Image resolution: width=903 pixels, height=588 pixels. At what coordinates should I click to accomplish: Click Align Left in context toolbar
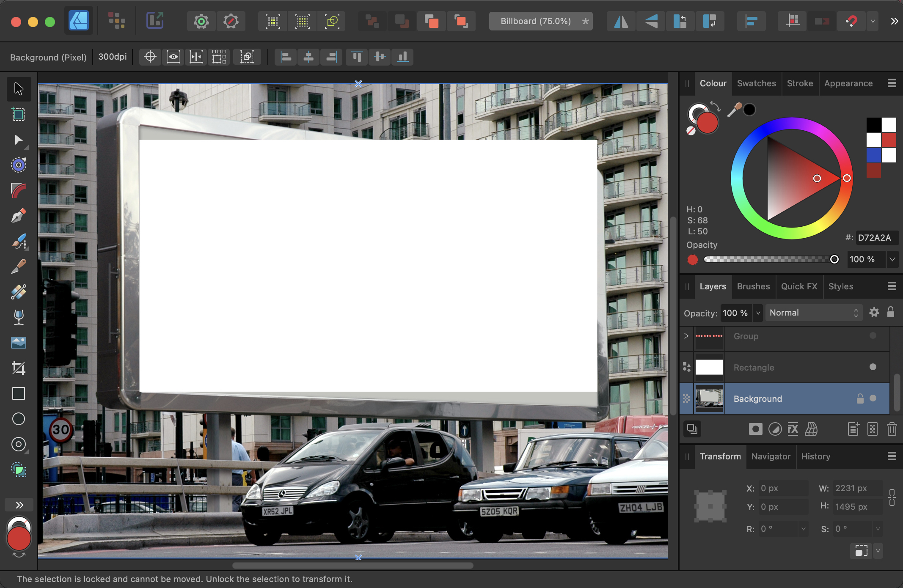(x=286, y=57)
